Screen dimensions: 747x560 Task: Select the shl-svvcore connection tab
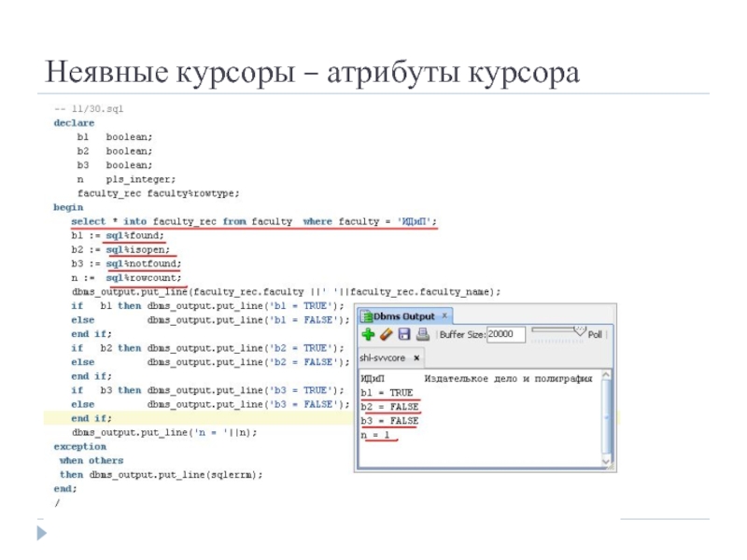[384, 357]
